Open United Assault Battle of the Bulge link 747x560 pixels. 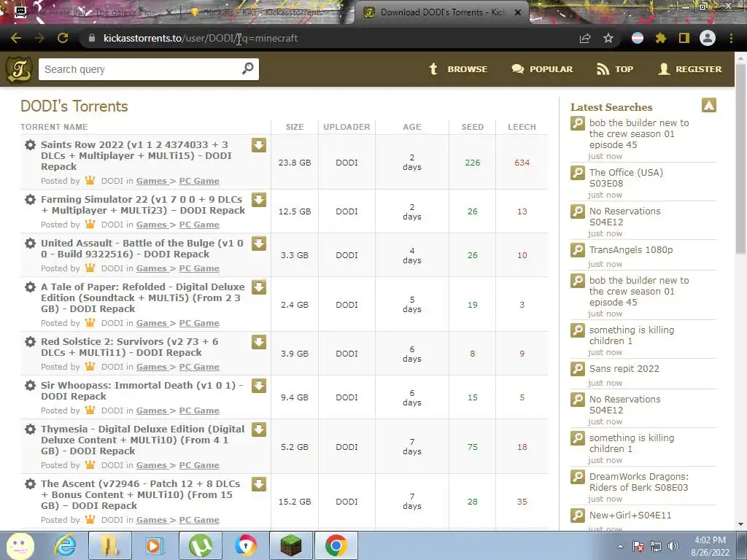tap(142, 249)
